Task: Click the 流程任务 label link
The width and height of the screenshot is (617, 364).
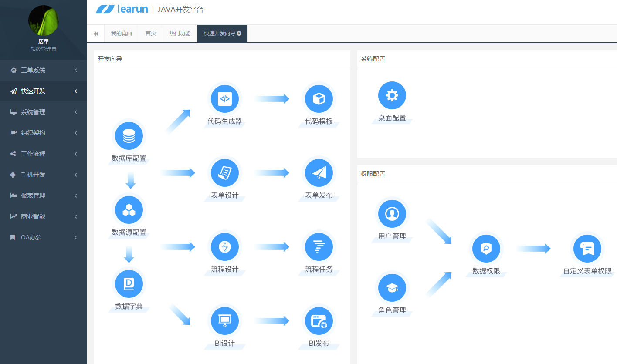Action: pyautogui.click(x=319, y=270)
